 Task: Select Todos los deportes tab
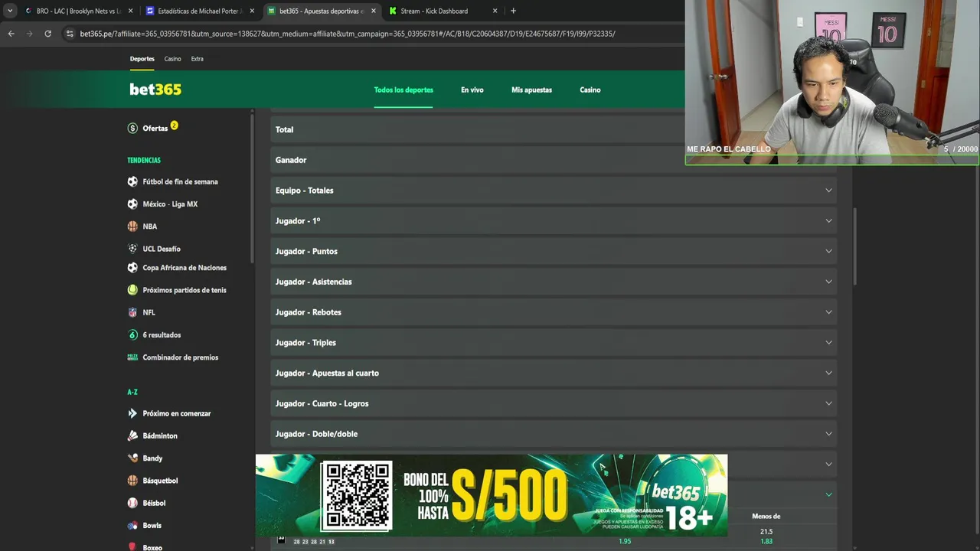point(403,90)
